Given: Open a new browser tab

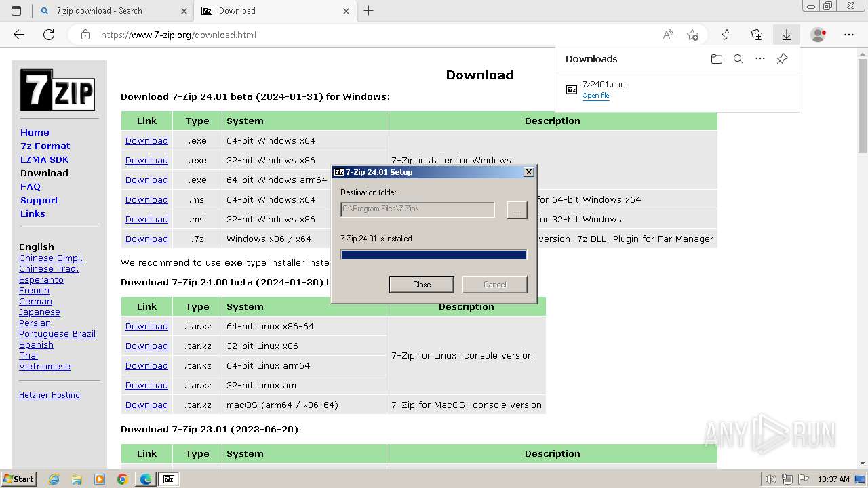Looking at the screenshot, I should coord(369,11).
